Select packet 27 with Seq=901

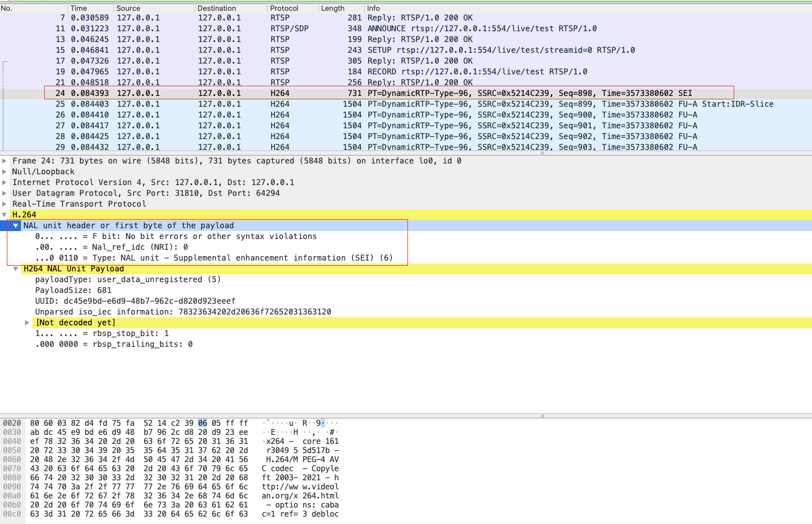click(x=406, y=125)
